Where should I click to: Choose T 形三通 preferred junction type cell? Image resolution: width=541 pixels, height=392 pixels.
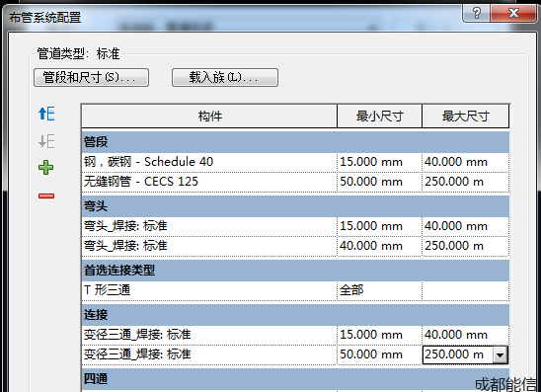click(209, 290)
